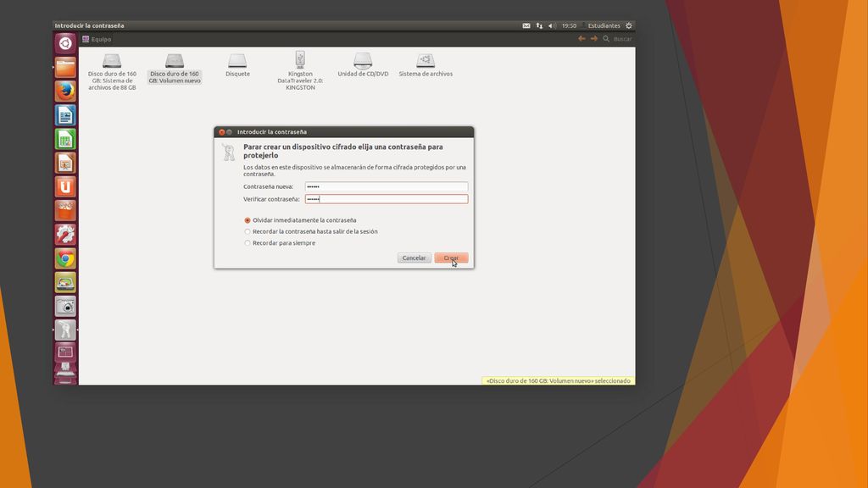
Task: Select the Kingston DataTraveler USB drive
Action: [300, 71]
